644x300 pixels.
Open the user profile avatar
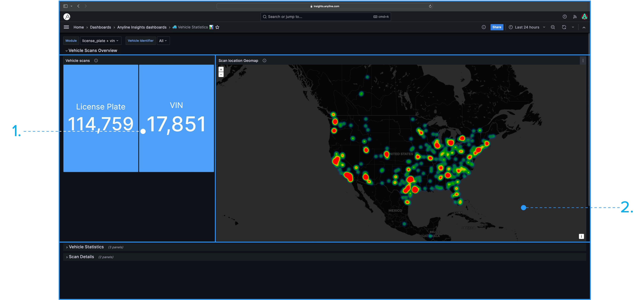[x=584, y=17]
